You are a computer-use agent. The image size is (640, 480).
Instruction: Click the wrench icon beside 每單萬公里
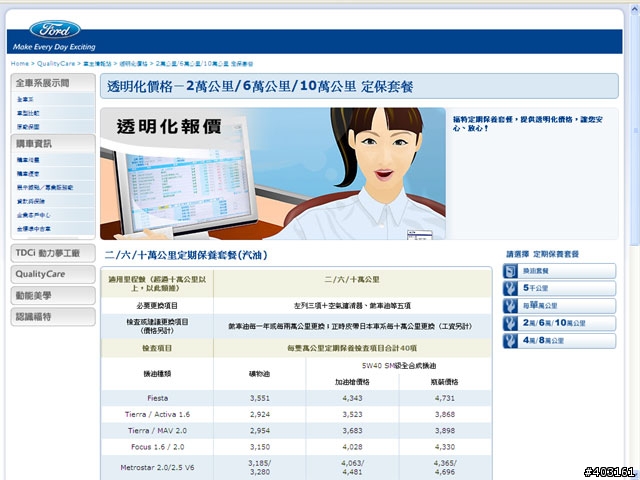tap(510, 306)
